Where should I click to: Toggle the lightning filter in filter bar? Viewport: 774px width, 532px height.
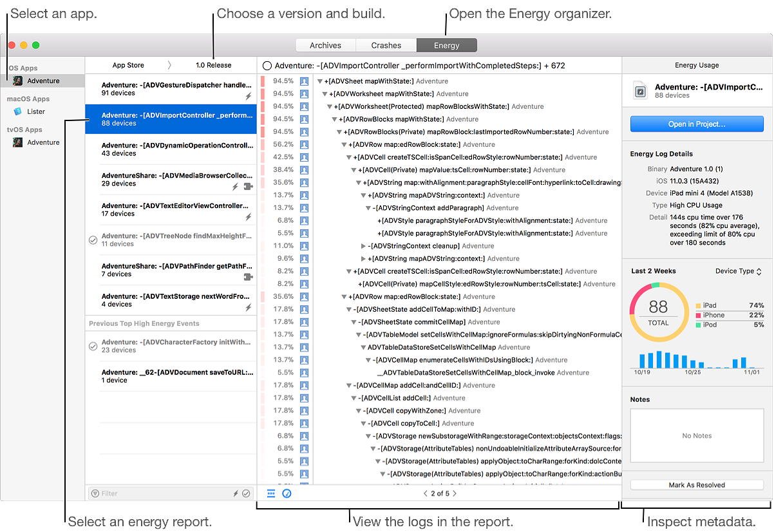pos(236,493)
